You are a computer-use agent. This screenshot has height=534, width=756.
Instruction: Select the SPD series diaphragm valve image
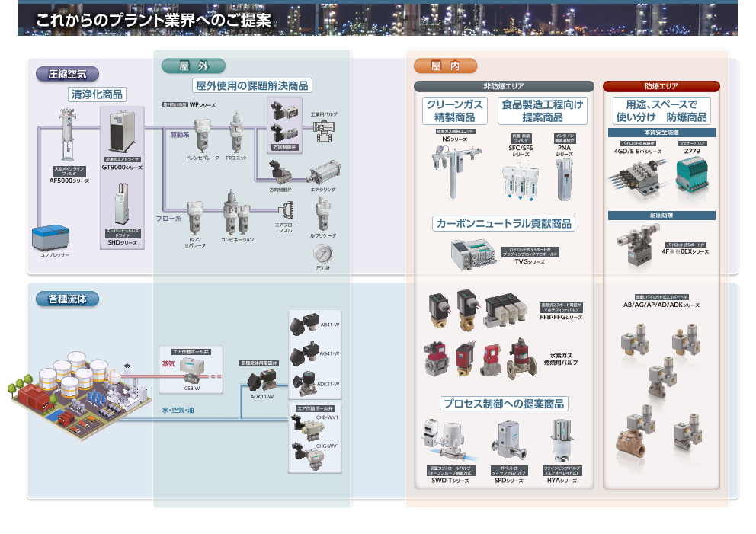(508, 440)
